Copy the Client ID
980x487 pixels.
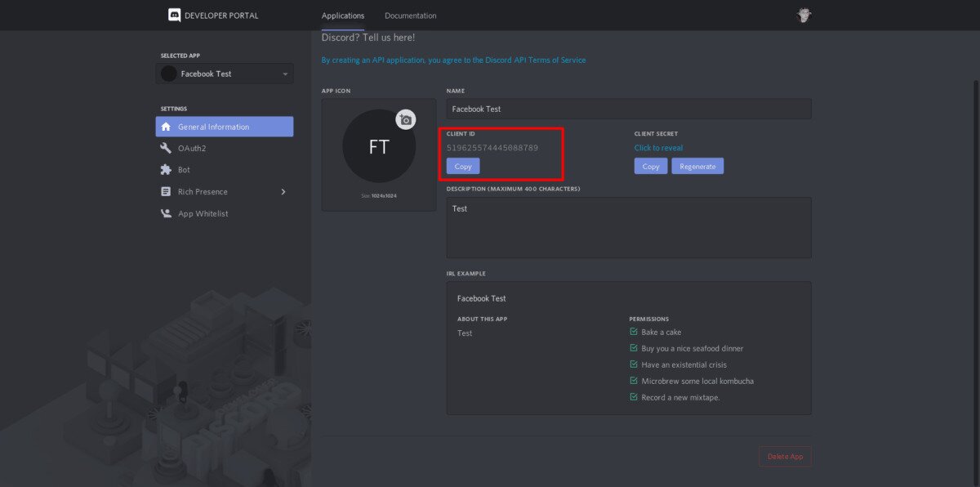point(463,166)
